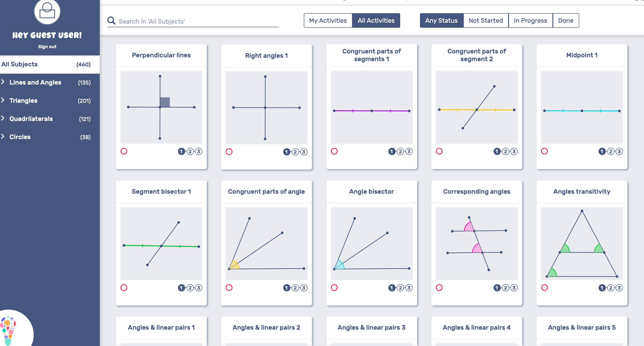
Task: Select level 2 on Perpendicular lines card
Action: tap(190, 151)
